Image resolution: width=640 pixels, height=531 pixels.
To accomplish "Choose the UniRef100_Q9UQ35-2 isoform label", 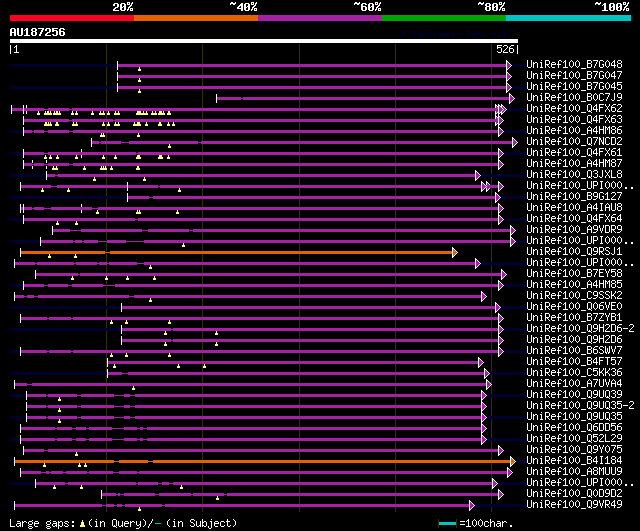I will tap(580, 406).
